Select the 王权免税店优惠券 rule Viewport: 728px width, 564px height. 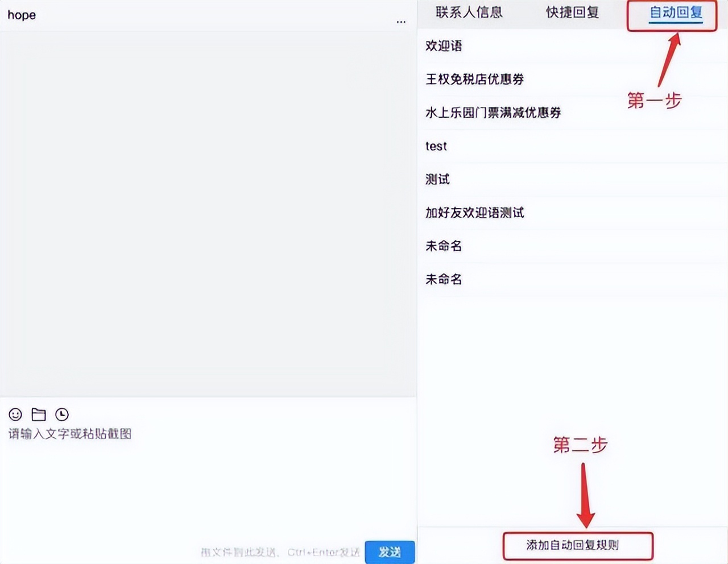point(475,80)
